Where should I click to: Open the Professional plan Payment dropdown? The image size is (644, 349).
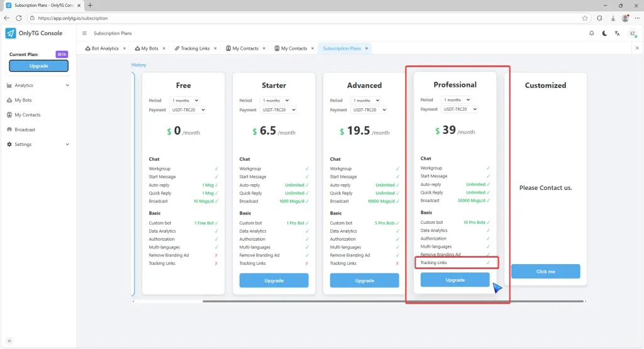click(x=459, y=109)
